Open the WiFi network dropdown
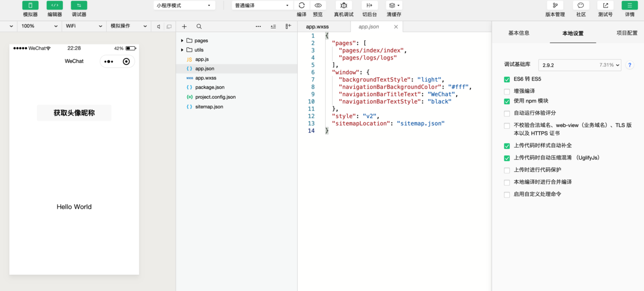 84,26
